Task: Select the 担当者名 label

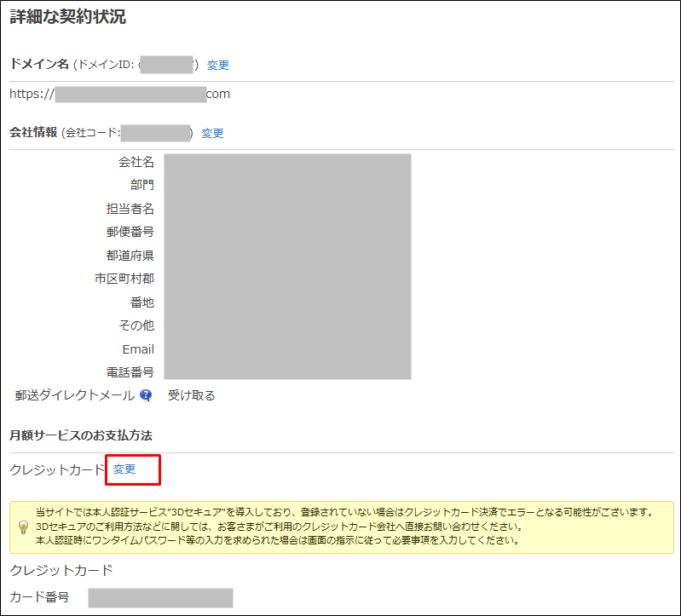Action: pyautogui.click(x=130, y=209)
